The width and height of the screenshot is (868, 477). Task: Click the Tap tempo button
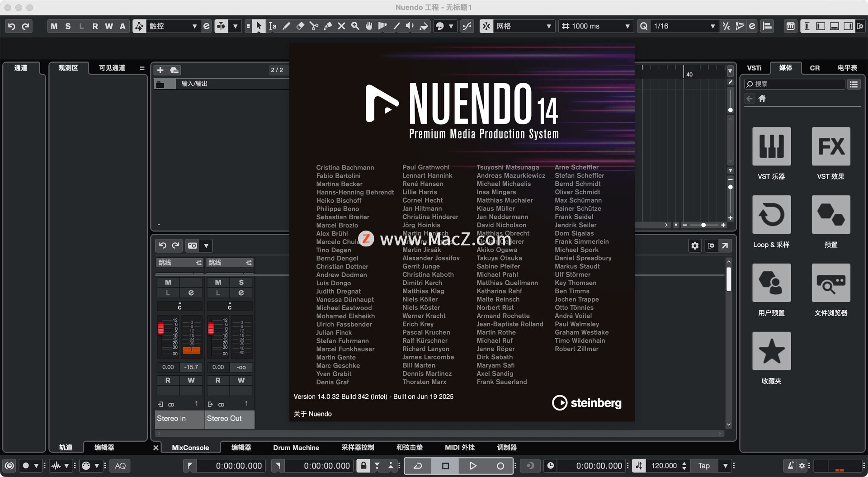pos(704,466)
